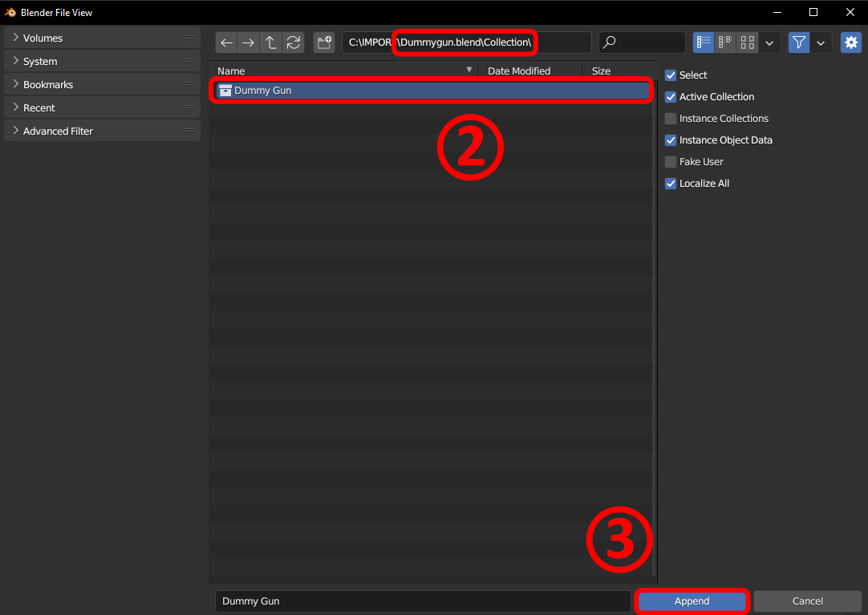Select the Dummy Gun row
868x615 pixels.
tap(432, 91)
